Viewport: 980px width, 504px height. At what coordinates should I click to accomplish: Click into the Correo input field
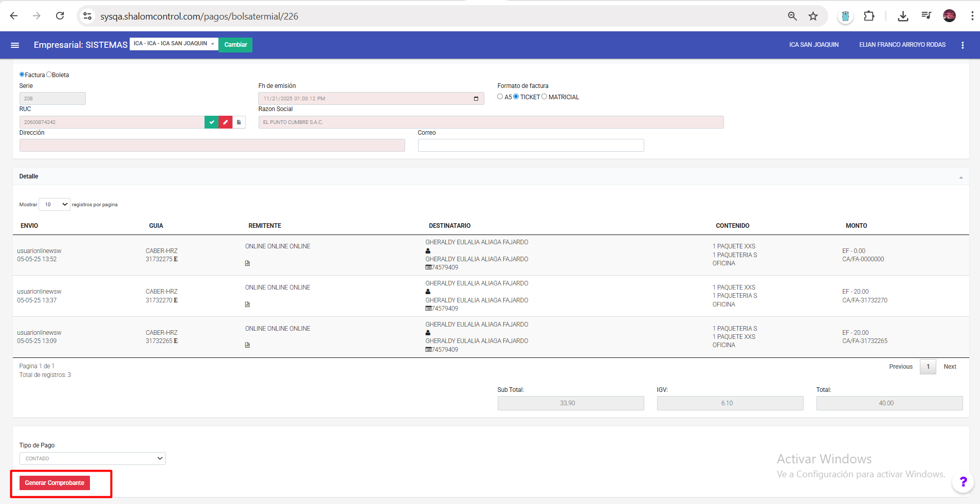pos(531,146)
